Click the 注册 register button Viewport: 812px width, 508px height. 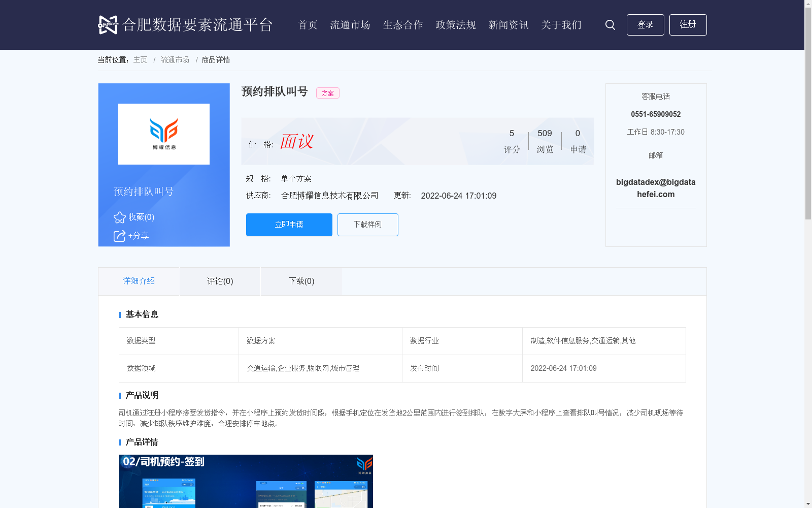click(x=688, y=25)
